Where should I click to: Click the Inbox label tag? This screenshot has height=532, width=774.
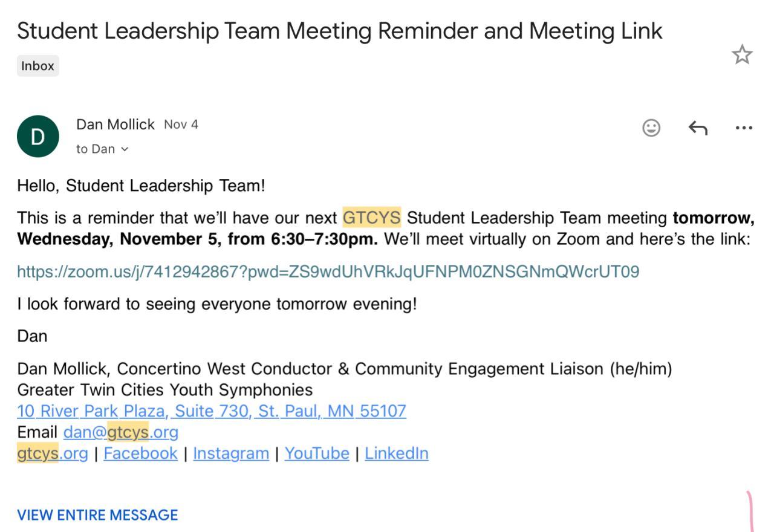pos(37,66)
